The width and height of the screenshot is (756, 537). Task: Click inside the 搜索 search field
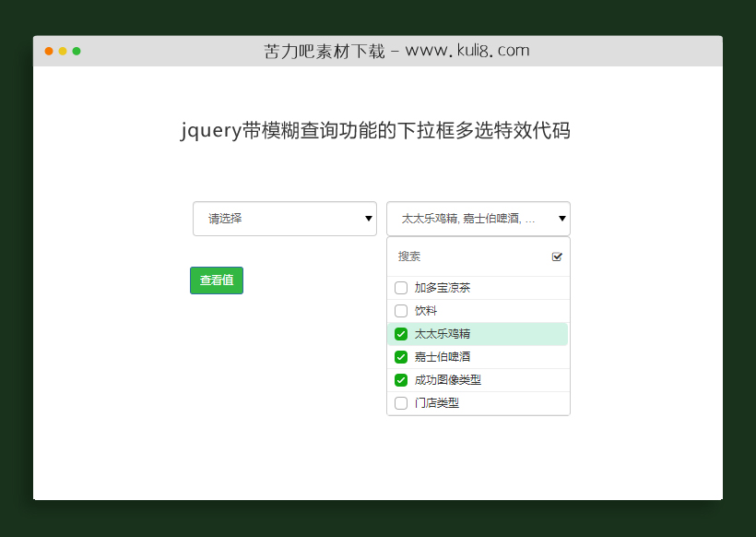461,256
